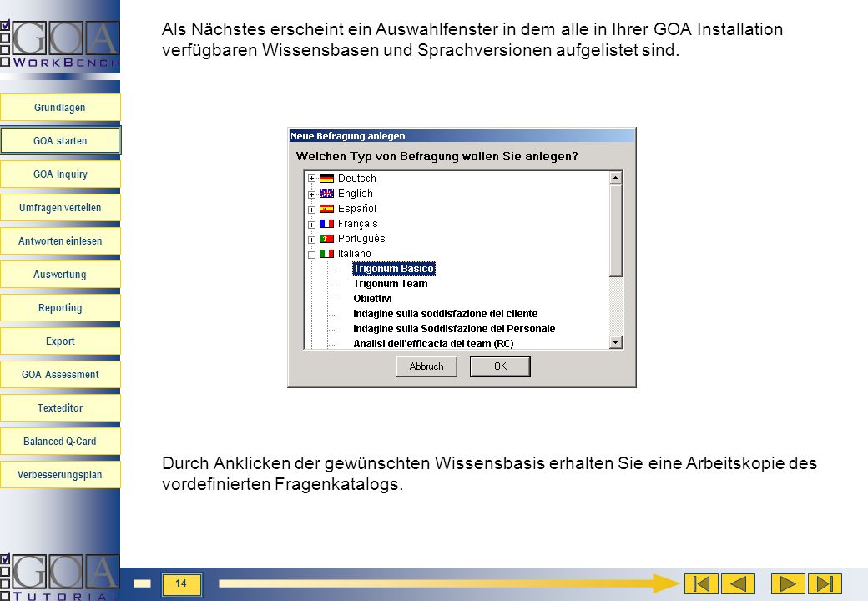
Task: Select the Deutsch language entry
Action: (x=357, y=178)
